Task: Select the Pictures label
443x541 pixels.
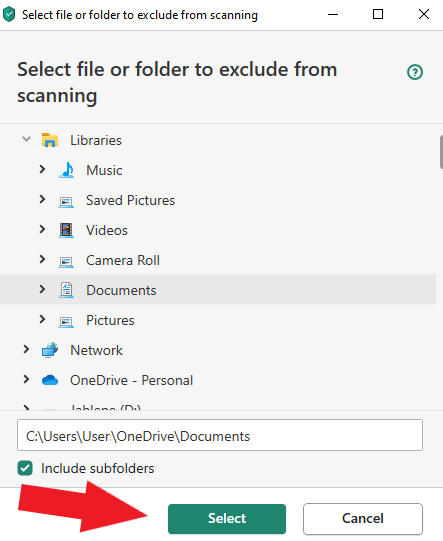Action: [x=110, y=321]
